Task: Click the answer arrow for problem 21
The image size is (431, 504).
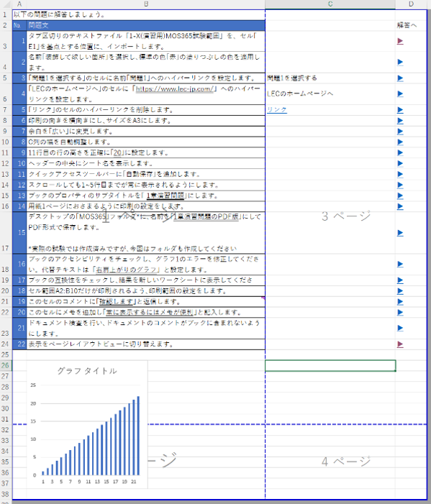Action: pos(400,328)
